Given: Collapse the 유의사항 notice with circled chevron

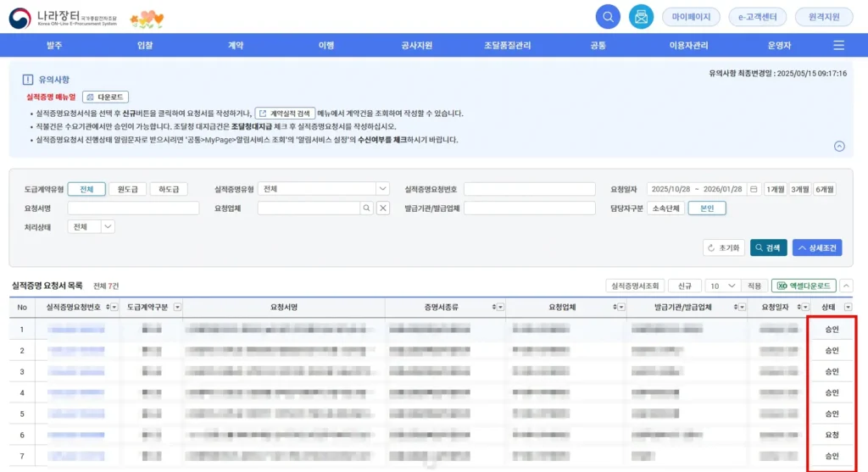Looking at the screenshot, I should click(x=839, y=146).
